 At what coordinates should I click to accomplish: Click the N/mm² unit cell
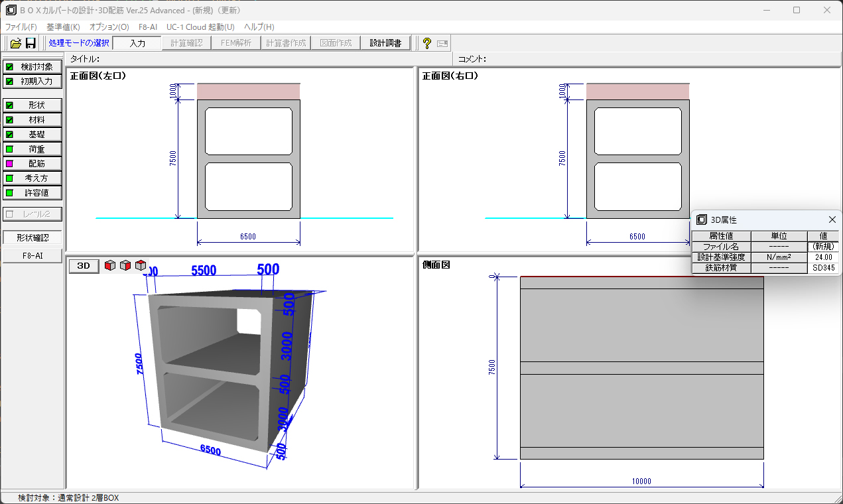click(779, 257)
